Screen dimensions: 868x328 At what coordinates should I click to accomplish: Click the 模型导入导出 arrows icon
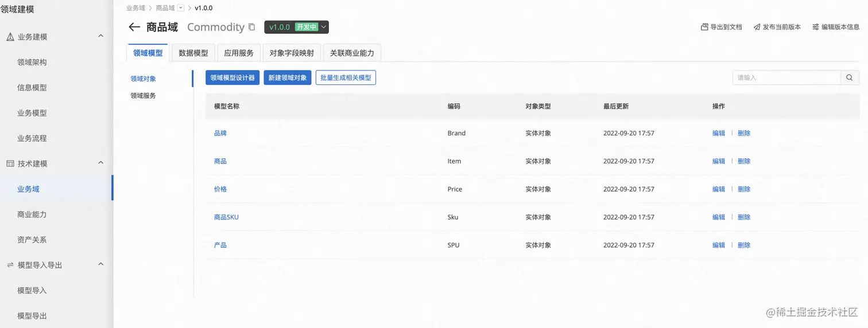(10, 265)
